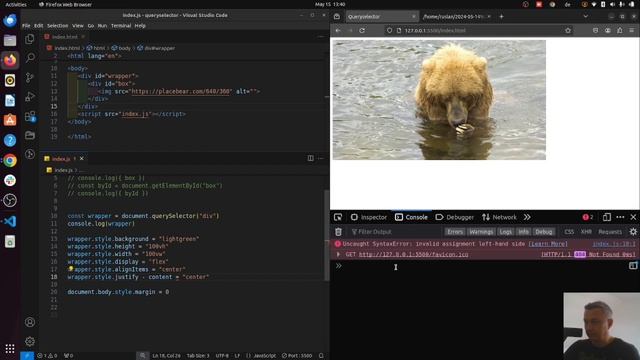Toggle the Logs filter in console
Screen dimensions: 640x360
(x=505, y=232)
